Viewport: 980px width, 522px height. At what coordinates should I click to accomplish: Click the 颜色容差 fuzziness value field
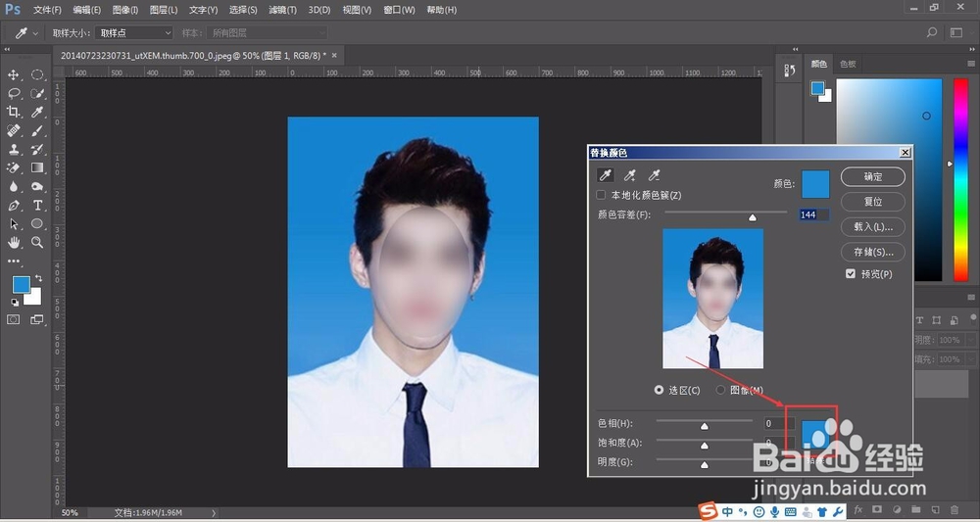(x=813, y=214)
